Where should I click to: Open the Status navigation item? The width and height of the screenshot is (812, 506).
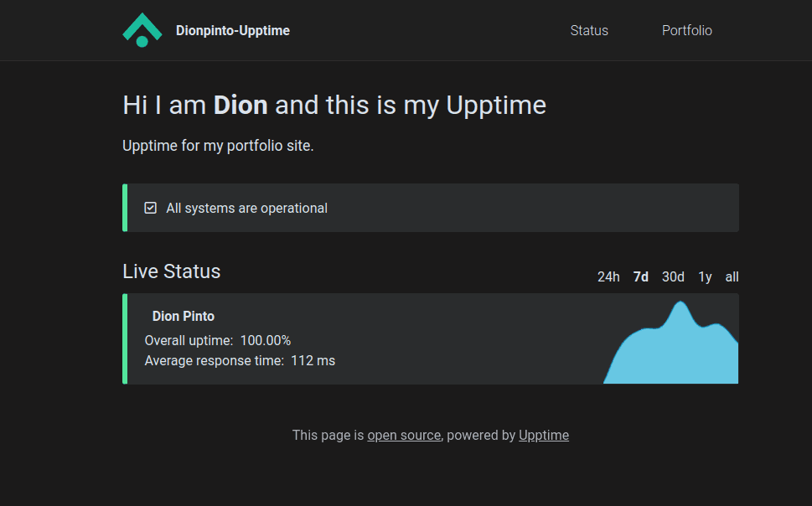coord(588,30)
